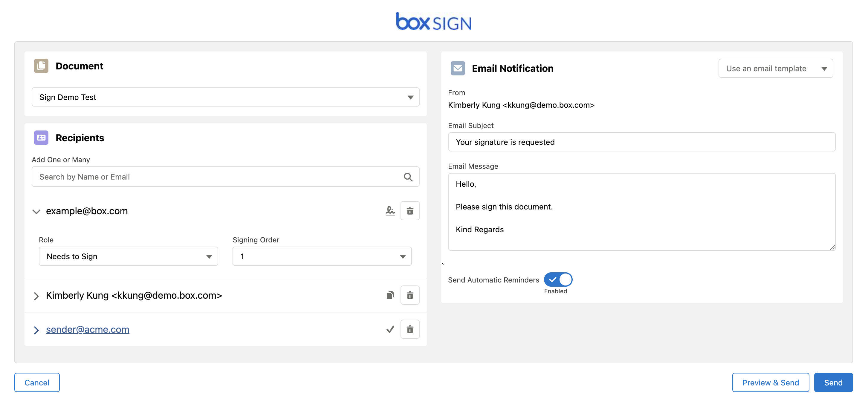Click the From address Kimberly Kung text

tap(521, 105)
